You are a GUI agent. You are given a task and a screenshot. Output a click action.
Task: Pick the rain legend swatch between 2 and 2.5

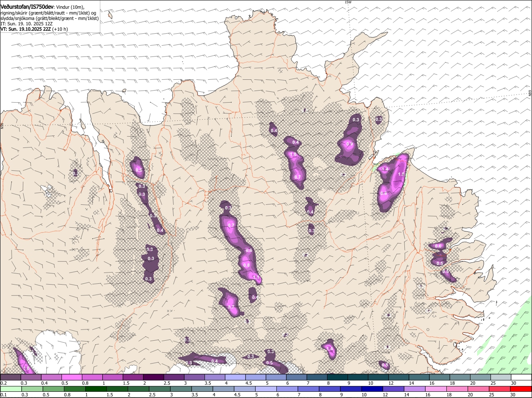[138, 389]
